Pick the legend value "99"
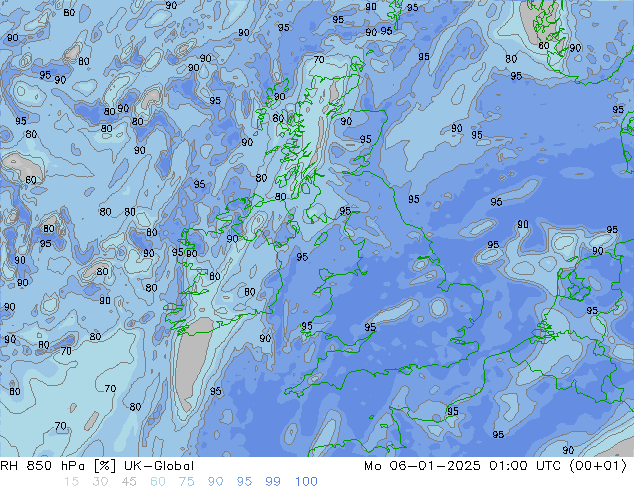The height and width of the screenshot is (490, 634). pyautogui.click(x=273, y=482)
